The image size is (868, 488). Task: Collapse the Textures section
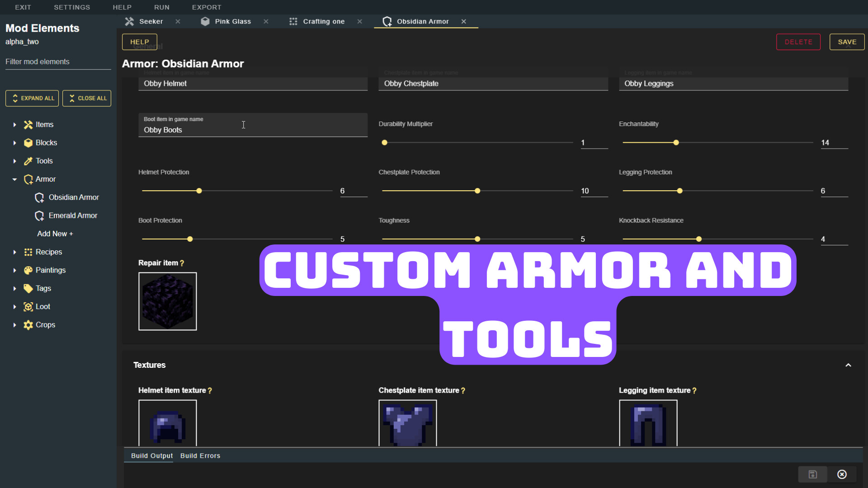[847, 365]
